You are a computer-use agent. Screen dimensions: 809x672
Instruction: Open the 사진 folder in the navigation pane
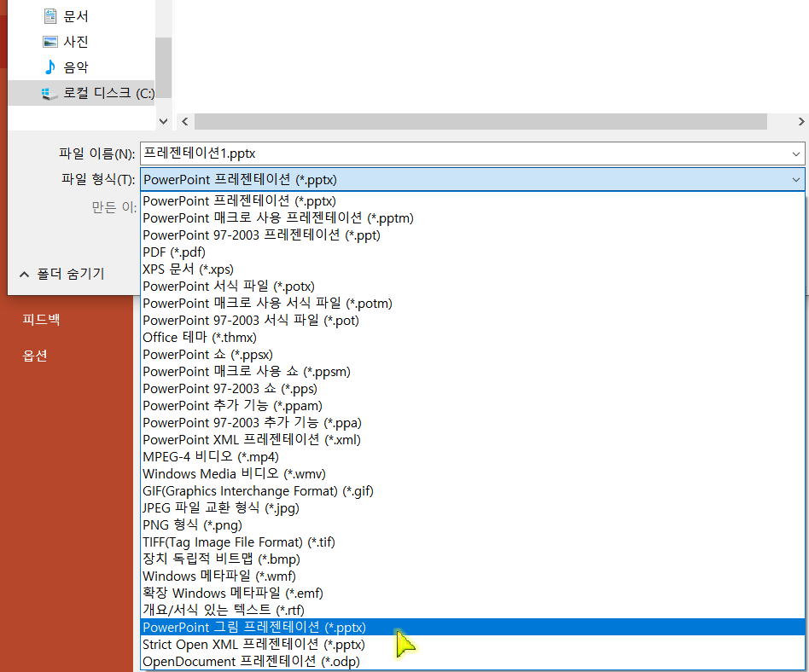click(82, 42)
